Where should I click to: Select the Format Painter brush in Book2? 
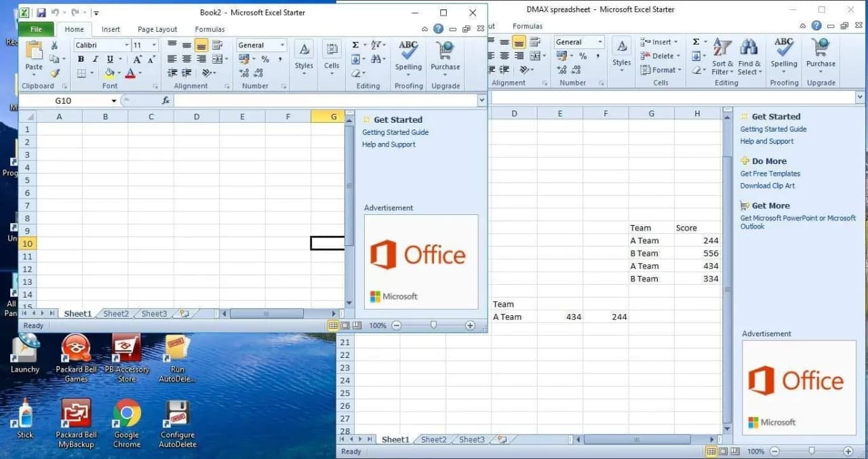click(55, 73)
